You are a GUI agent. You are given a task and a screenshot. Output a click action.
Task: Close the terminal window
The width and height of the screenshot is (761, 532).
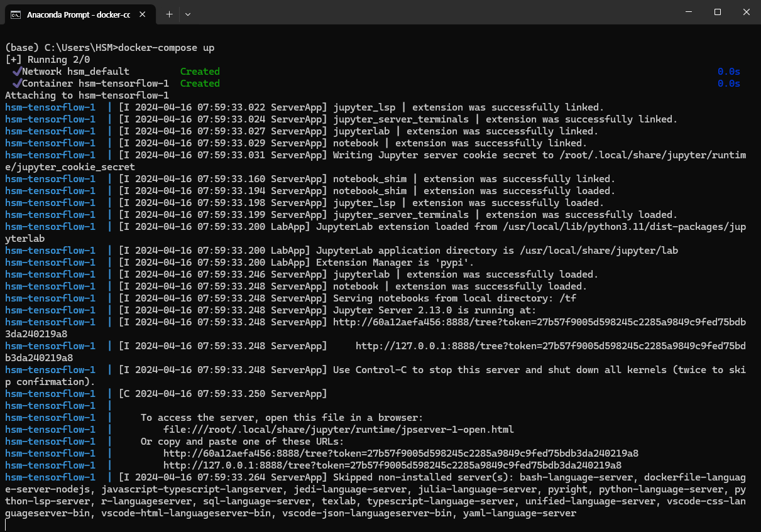pos(747,12)
